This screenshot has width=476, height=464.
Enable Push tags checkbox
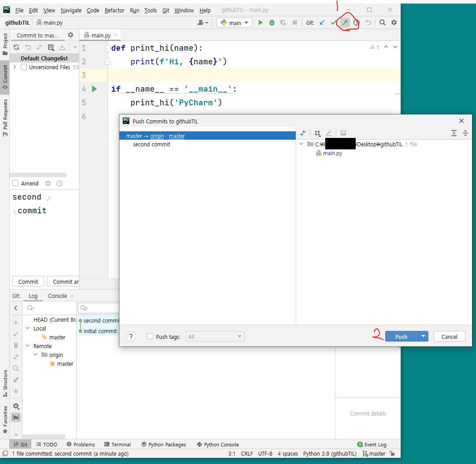point(150,336)
